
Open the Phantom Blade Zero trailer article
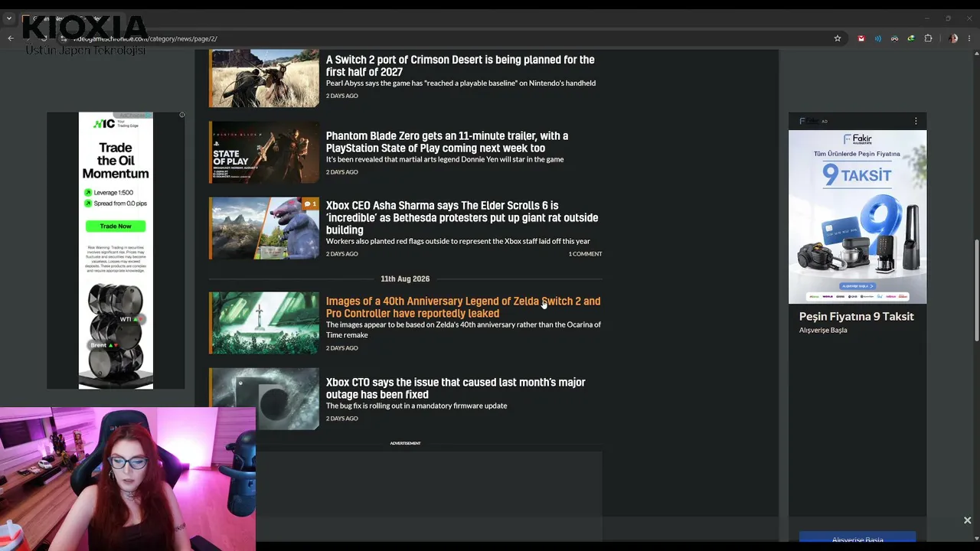[x=447, y=142]
